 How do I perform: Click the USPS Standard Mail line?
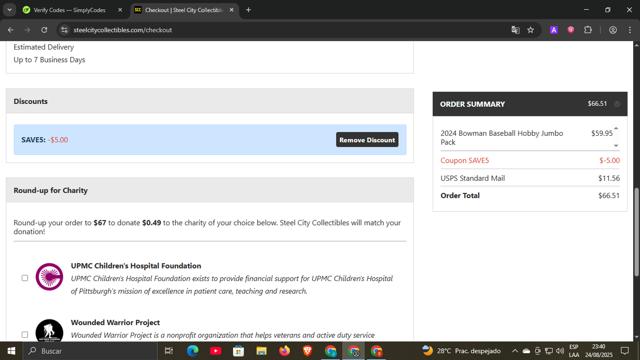(x=530, y=178)
